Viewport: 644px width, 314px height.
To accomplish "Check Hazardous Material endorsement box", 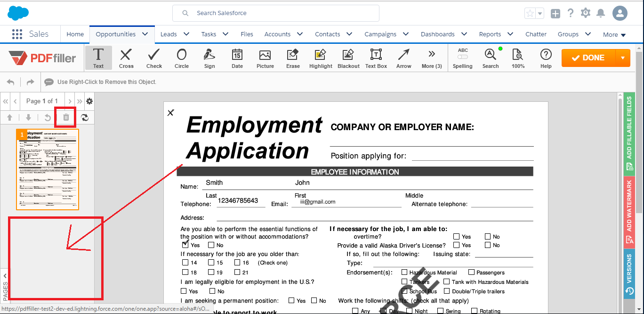I will tap(404, 272).
